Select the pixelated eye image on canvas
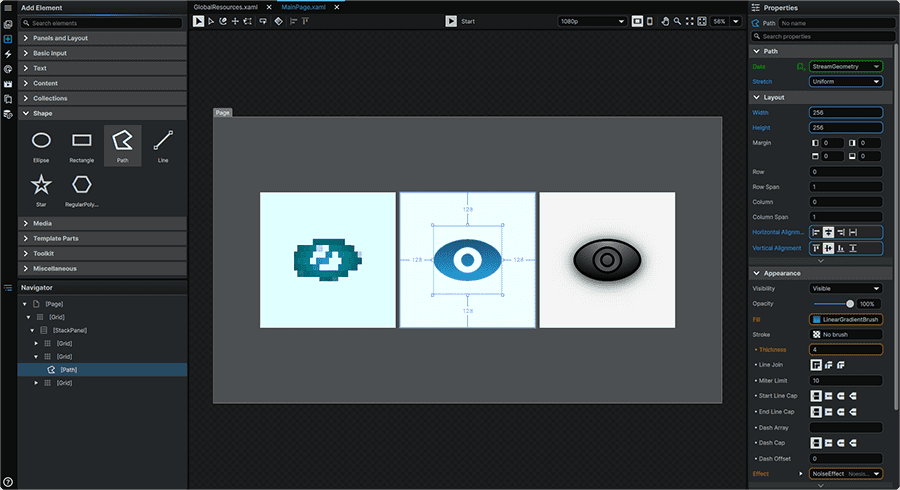 click(x=328, y=260)
